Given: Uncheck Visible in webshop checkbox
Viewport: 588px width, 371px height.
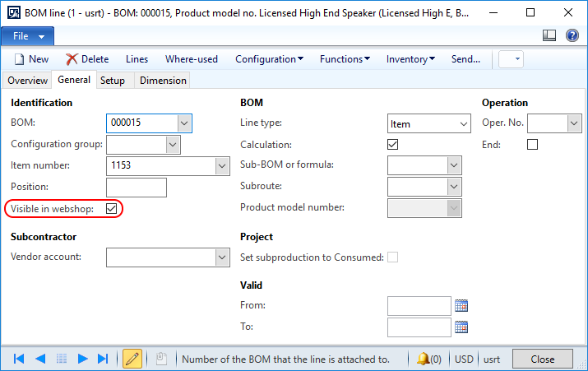Looking at the screenshot, I should [111, 209].
